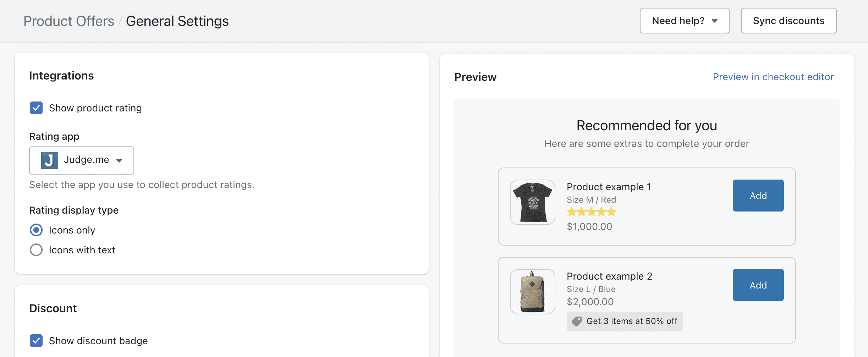Uncheck Show product rating checkbox
868x357 pixels.
[36, 108]
